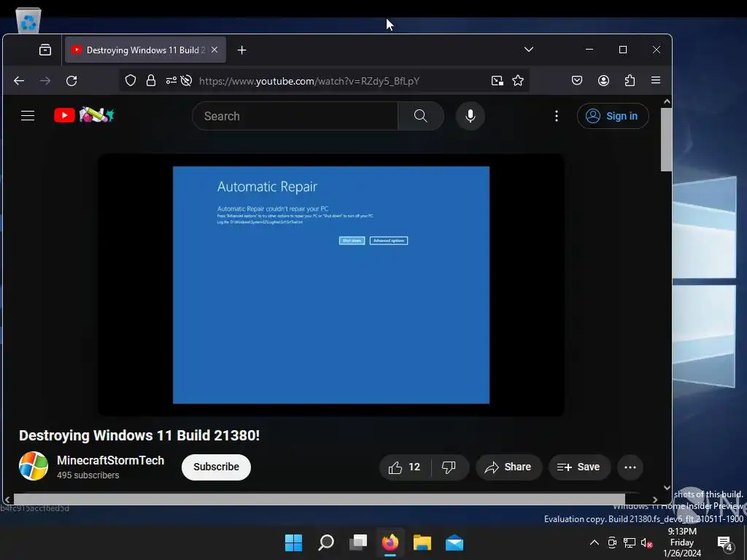Open Firefox View recent browsing icon

coord(45,50)
